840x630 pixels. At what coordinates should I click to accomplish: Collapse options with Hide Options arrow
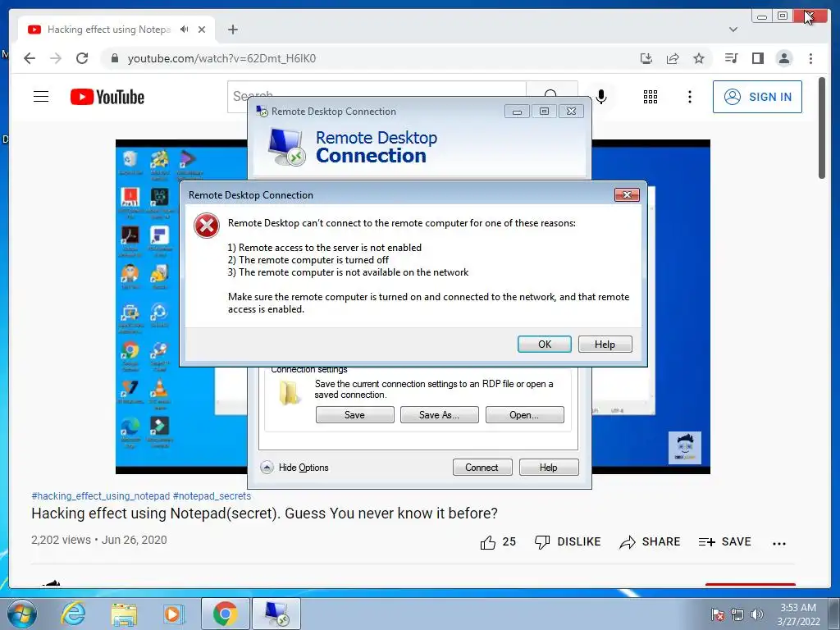point(267,467)
